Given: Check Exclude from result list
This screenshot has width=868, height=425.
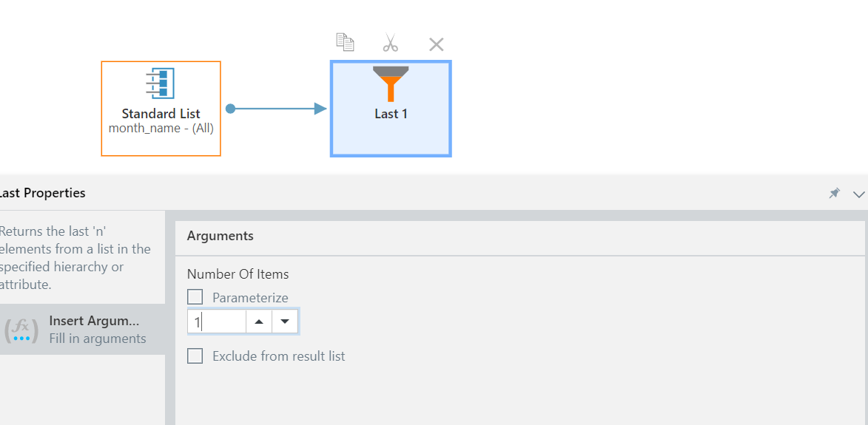Looking at the screenshot, I should click(x=195, y=356).
